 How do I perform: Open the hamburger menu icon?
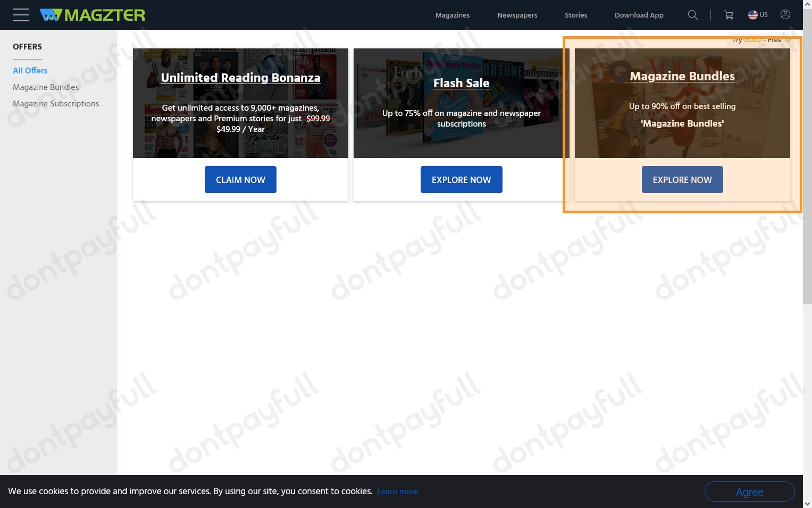coord(21,15)
